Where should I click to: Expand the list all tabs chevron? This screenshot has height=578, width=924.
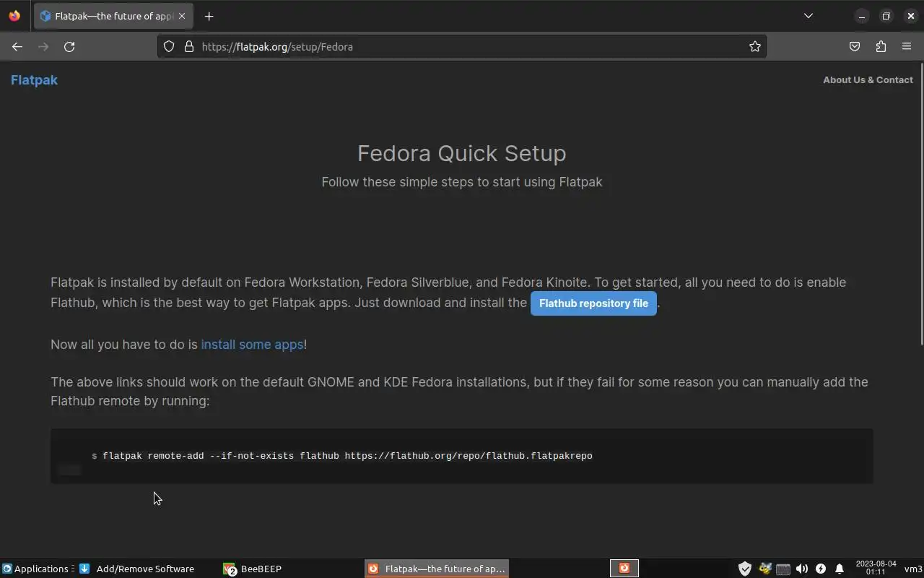[808, 16]
